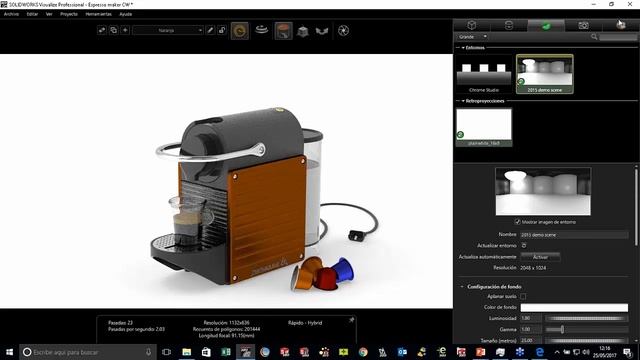Open the Color de fondo white swatch
This screenshot has height=360, width=640.
[574, 307]
